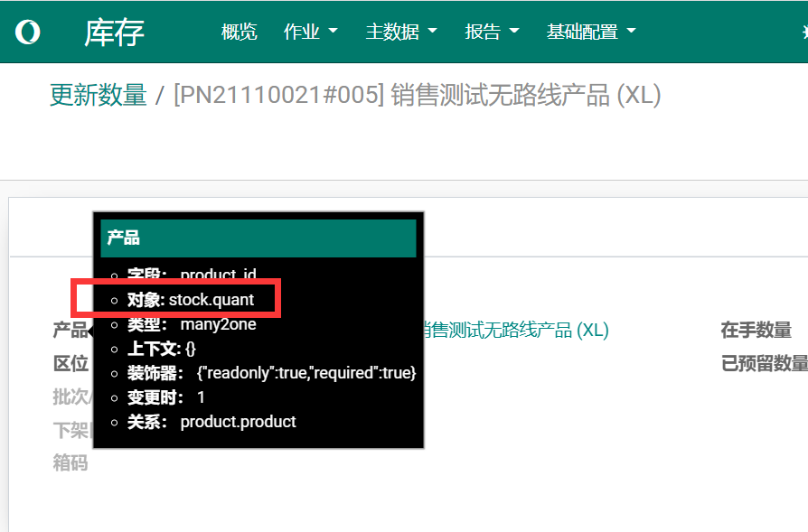The image size is (808, 532).
Task: Click the 箱码 field label
Action: pyautogui.click(x=70, y=462)
